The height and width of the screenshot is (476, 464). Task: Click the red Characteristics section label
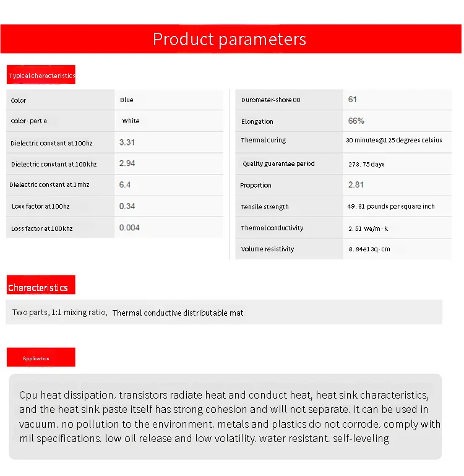point(38,287)
